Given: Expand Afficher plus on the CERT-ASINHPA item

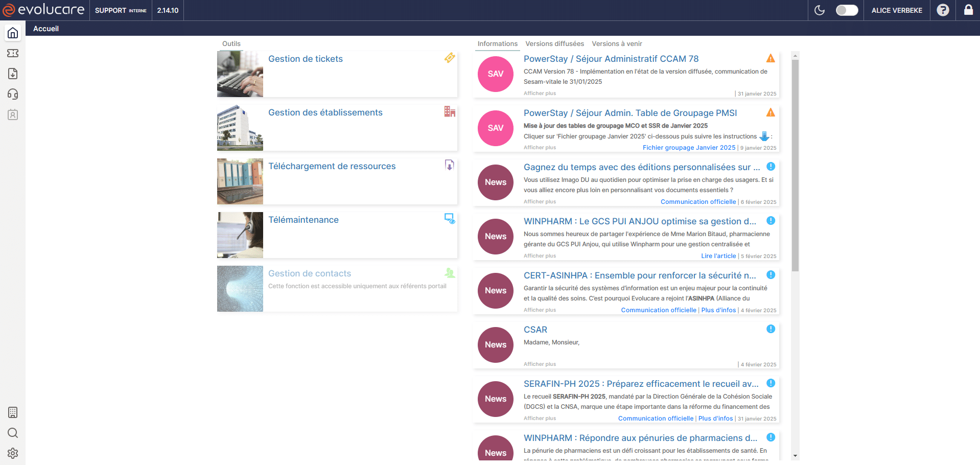Looking at the screenshot, I should [540, 310].
